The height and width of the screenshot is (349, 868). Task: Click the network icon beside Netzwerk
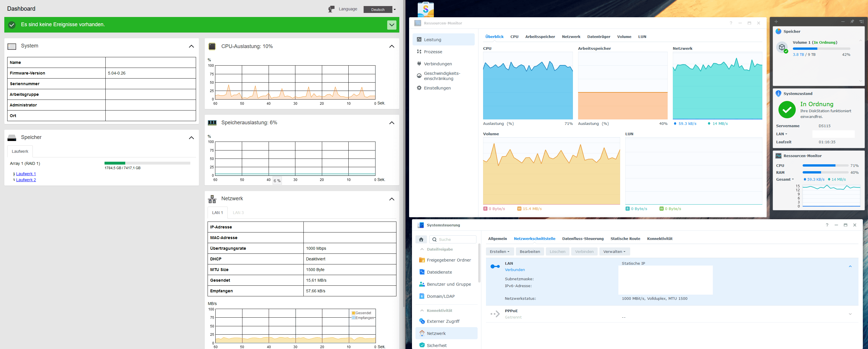point(212,199)
